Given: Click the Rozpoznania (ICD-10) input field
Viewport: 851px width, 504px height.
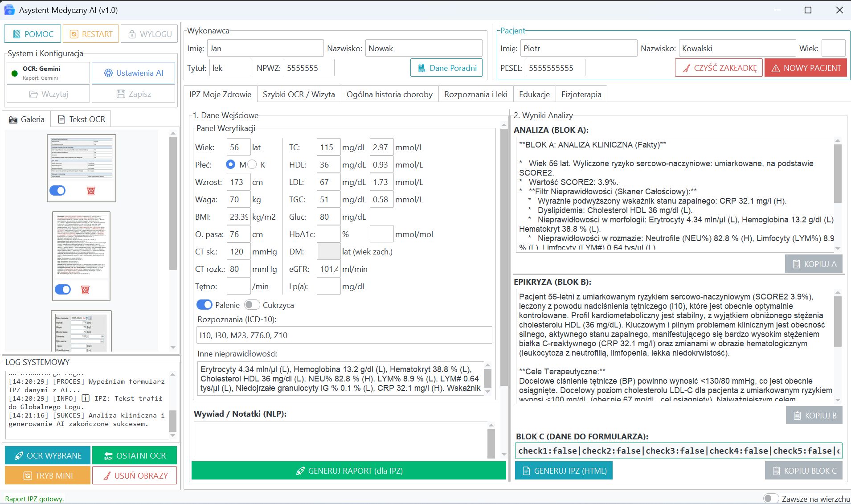Looking at the screenshot, I should pyautogui.click(x=344, y=335).
